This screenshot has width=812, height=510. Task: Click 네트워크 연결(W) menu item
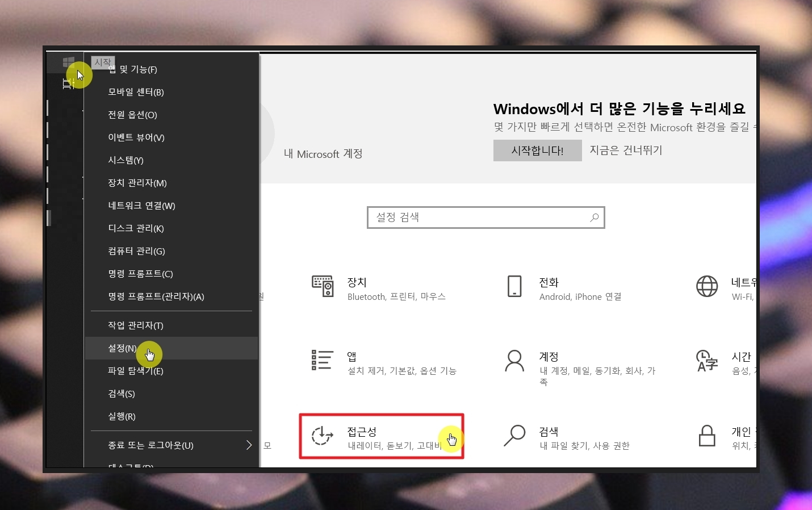pyautogui.click(x=141, y=206)
